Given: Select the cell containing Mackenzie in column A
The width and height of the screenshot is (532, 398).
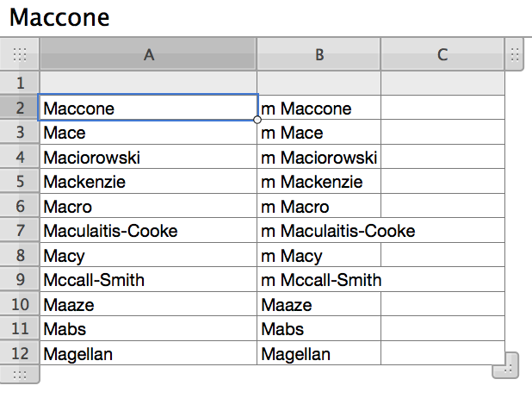Looking at the screenshot, I should click(148, 182).
